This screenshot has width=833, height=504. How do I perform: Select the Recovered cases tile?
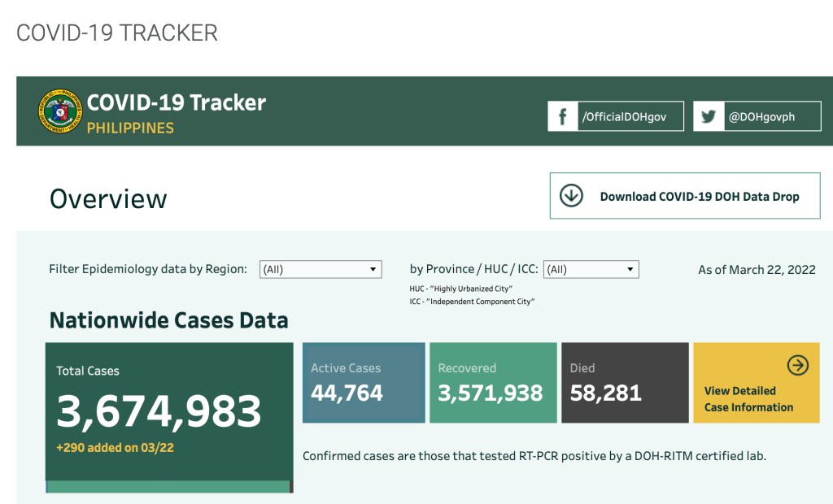click(493, 383)
